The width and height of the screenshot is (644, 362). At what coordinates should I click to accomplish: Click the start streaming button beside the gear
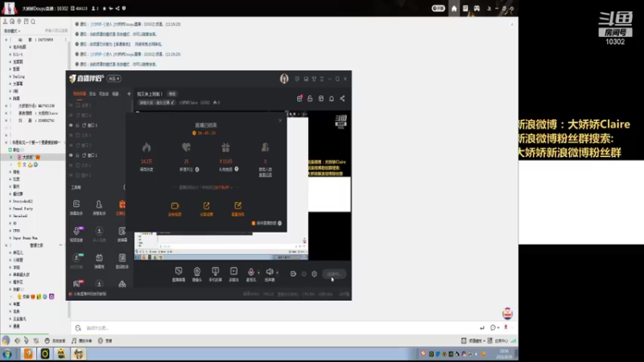click(334, 274)
